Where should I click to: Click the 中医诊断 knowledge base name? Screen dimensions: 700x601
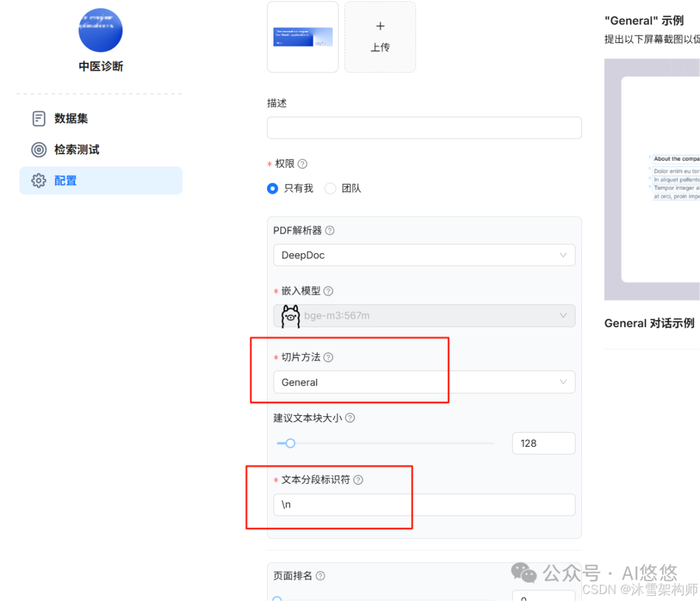[101, 67]
